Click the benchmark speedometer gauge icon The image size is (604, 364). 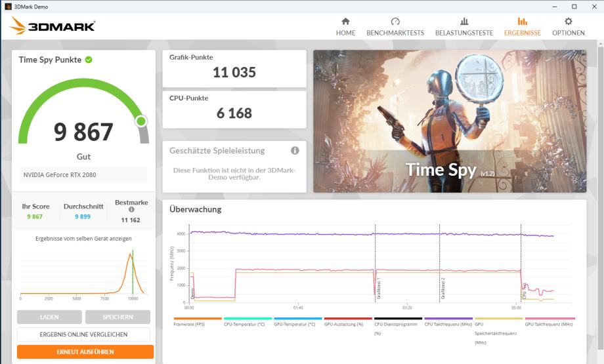pyautogui.click(x=395, y=21)
